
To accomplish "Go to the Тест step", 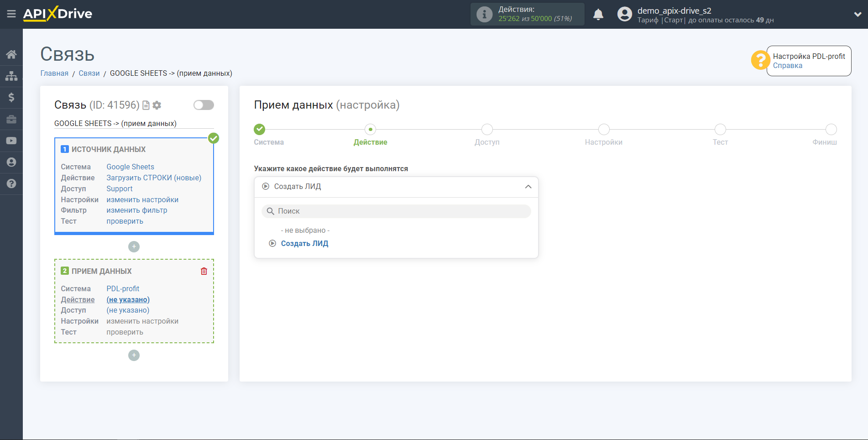I will point(720,130).
